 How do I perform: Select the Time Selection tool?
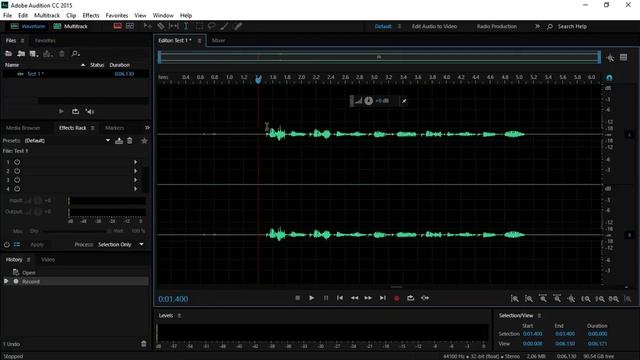[186, 26]
